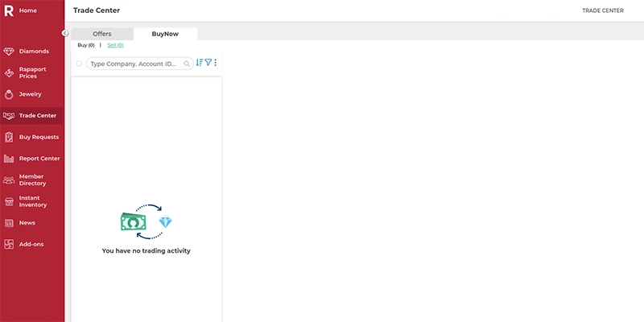Collapse the sidebar with the arrow toggle

tap(65, 33)
